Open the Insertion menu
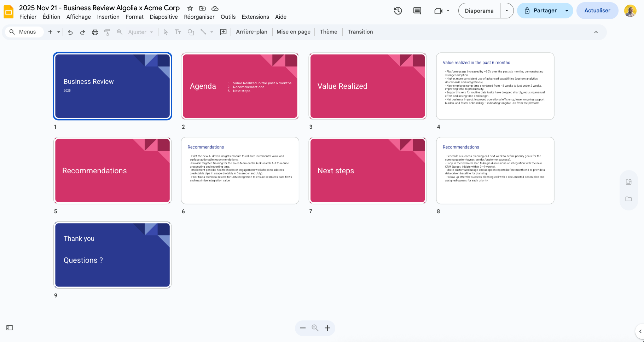This screenshot has height=342, width=644. [108, 17]
